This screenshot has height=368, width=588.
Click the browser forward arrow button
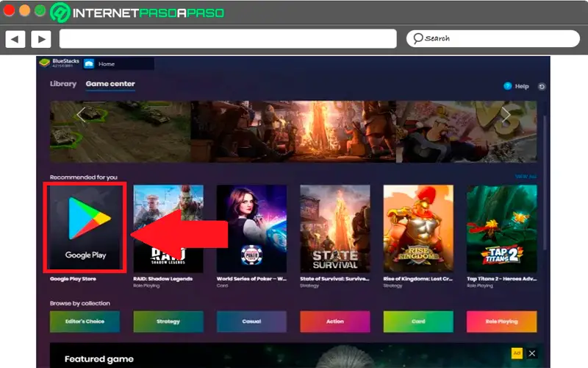pyautogui.click(x=41, y=39)
